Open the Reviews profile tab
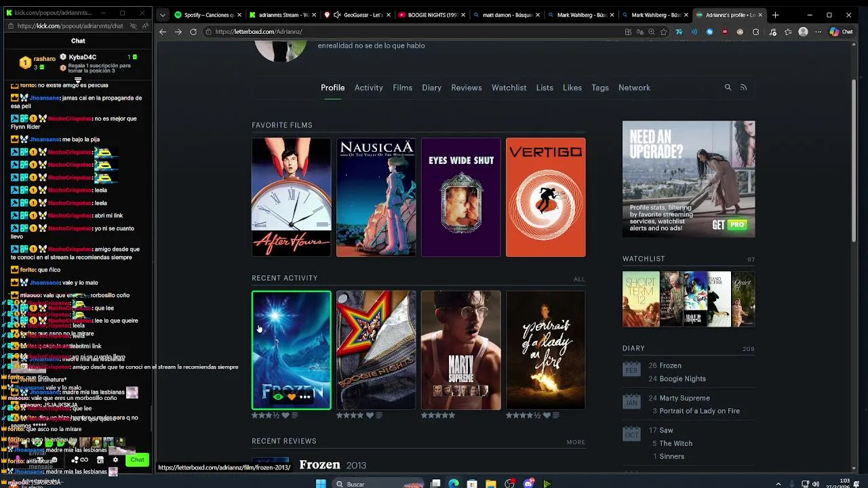Screen dimensions: 868x488 pyautogui.click(x=467, y=87)
